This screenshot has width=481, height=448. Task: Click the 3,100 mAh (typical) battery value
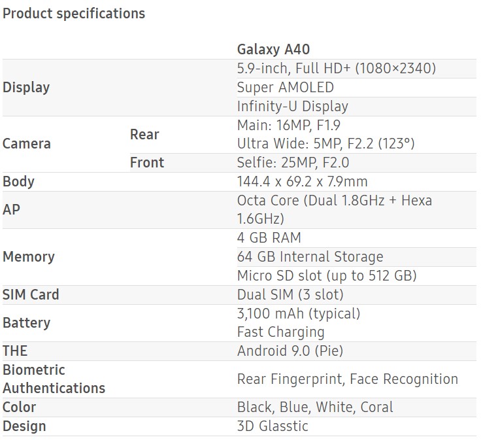point(298,314)
